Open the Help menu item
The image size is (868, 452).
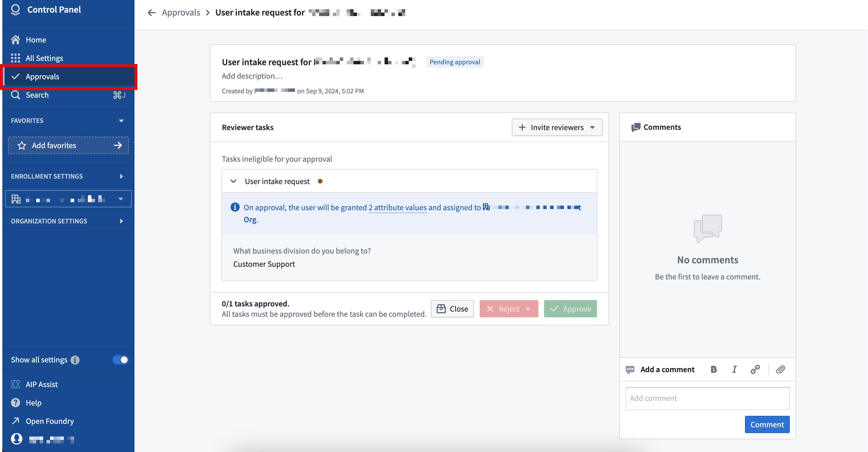(68, 403)
